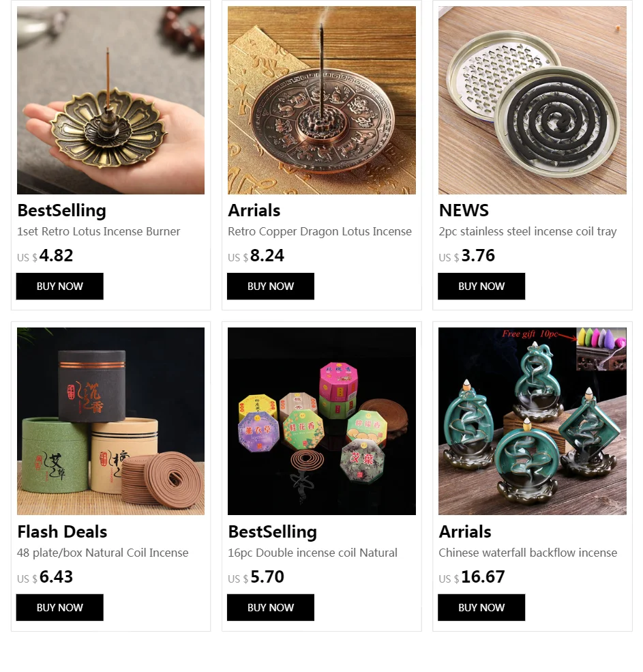The image size is (643, 672).
Task: Buy the 3.76 incense coil tray
Action: click(481, 287)
